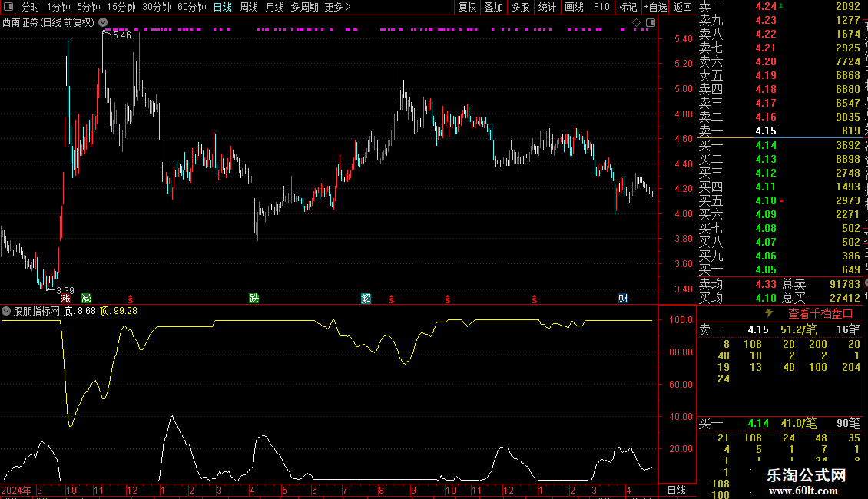This screenshot has width=868, height=499.
Task: Expand the 西南证券 chart title dropdown
Action: [103, 23]
